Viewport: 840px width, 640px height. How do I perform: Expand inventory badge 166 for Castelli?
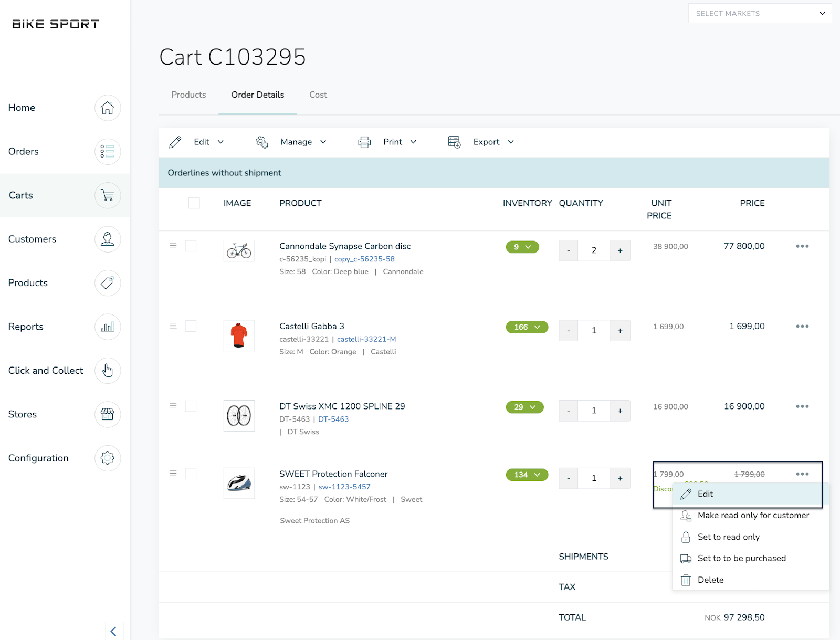[x=527, y=327]
